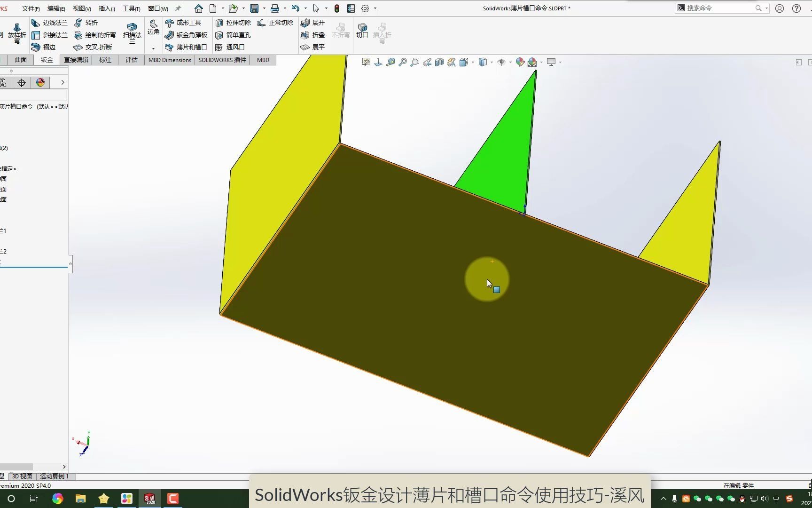Viewport: 812px width, 508px height.
Task: Open the Options gear settings
Action: 365,8
